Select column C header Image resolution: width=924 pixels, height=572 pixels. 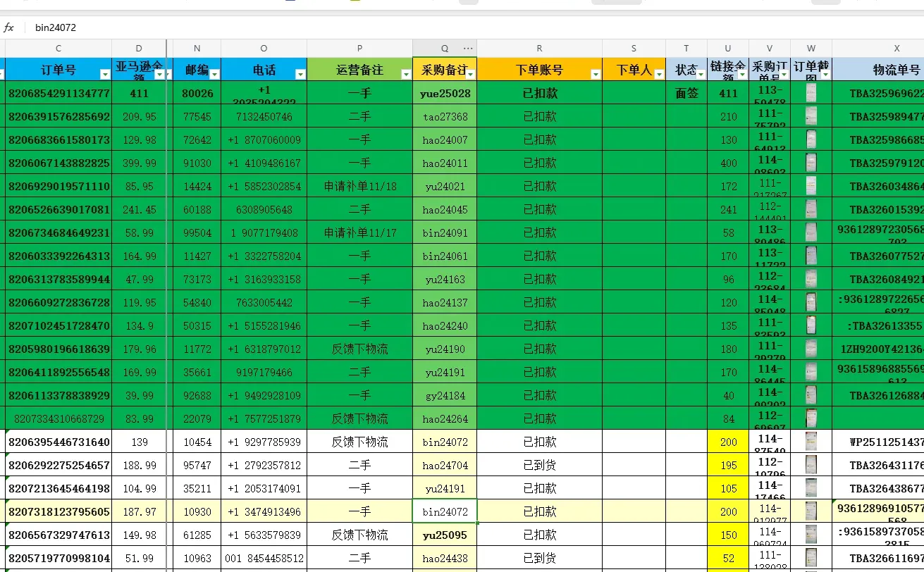[x=58, y=48]
